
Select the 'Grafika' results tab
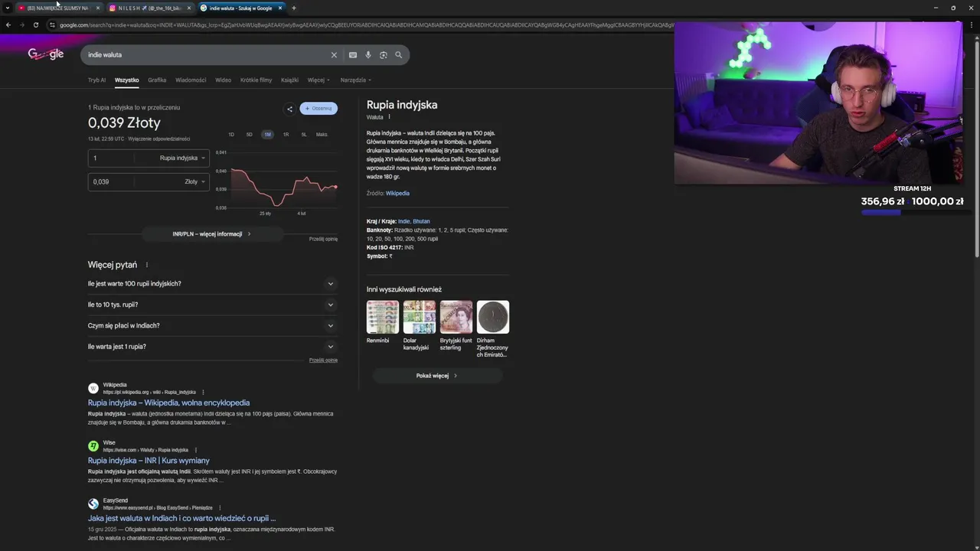click(157, 80)
